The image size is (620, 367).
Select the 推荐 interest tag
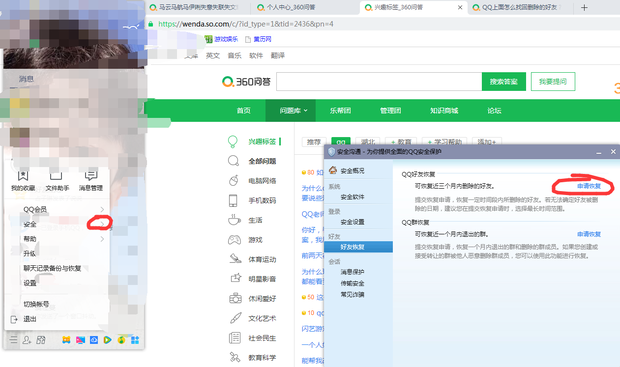314,142
